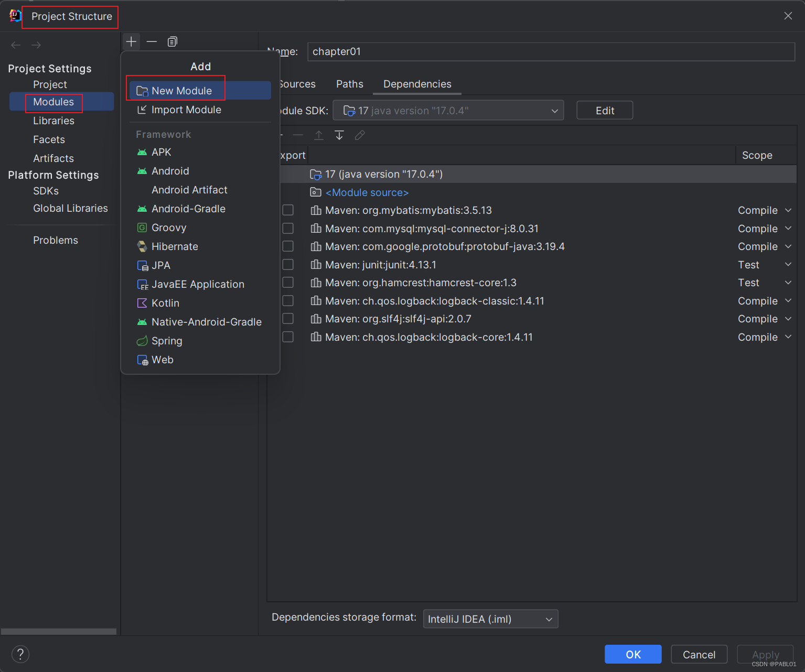Select New Module in Add menu

(200, 91)
